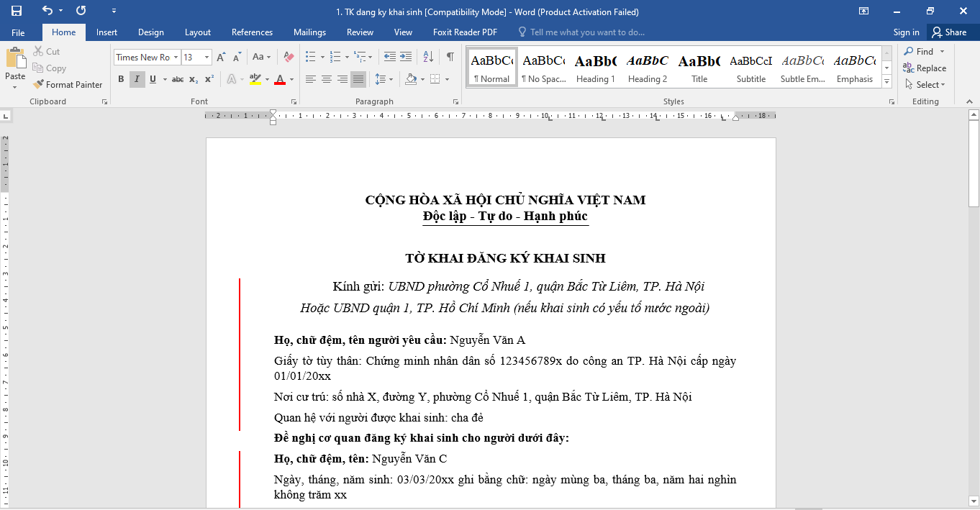Click the Replace button in Editing

(925, 68)
